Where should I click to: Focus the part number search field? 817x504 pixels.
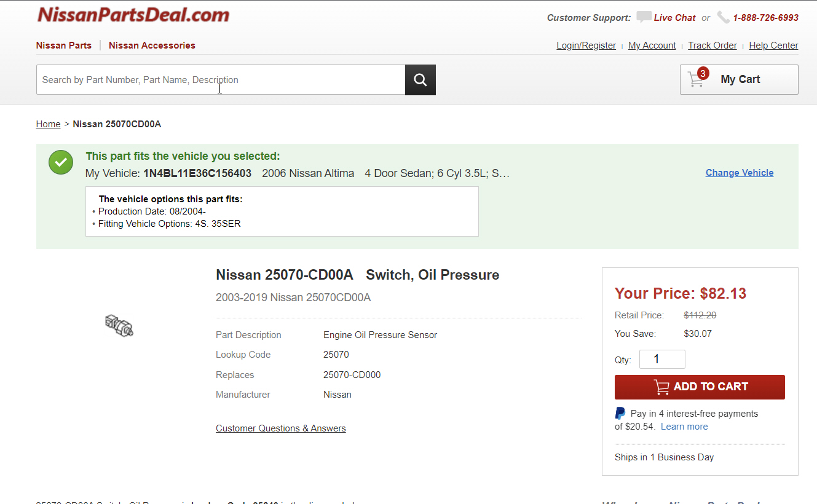pos(220,80)
